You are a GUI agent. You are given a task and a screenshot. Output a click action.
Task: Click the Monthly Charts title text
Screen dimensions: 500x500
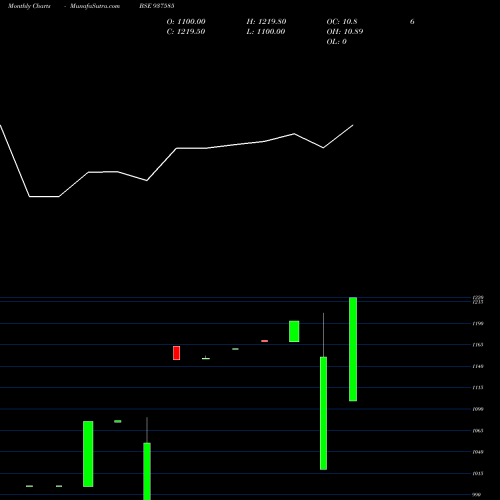point(29,6)
